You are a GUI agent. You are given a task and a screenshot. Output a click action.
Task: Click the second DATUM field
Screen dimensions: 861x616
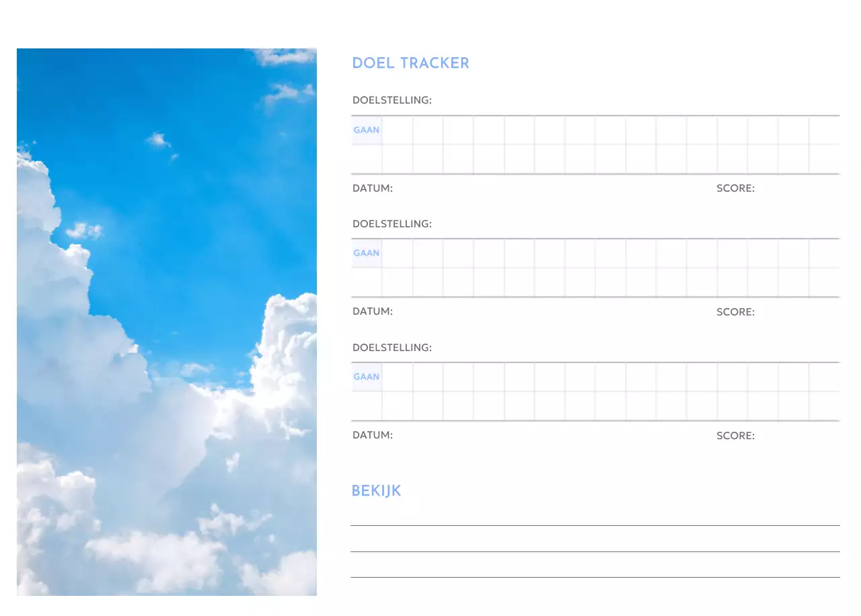(x=373, y=311)
